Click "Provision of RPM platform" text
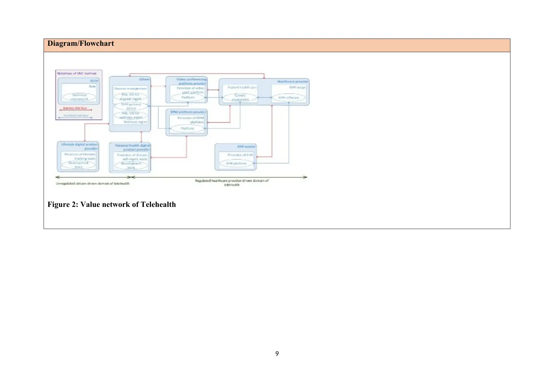Screen dimensions: 554x392 pos(190,120)
